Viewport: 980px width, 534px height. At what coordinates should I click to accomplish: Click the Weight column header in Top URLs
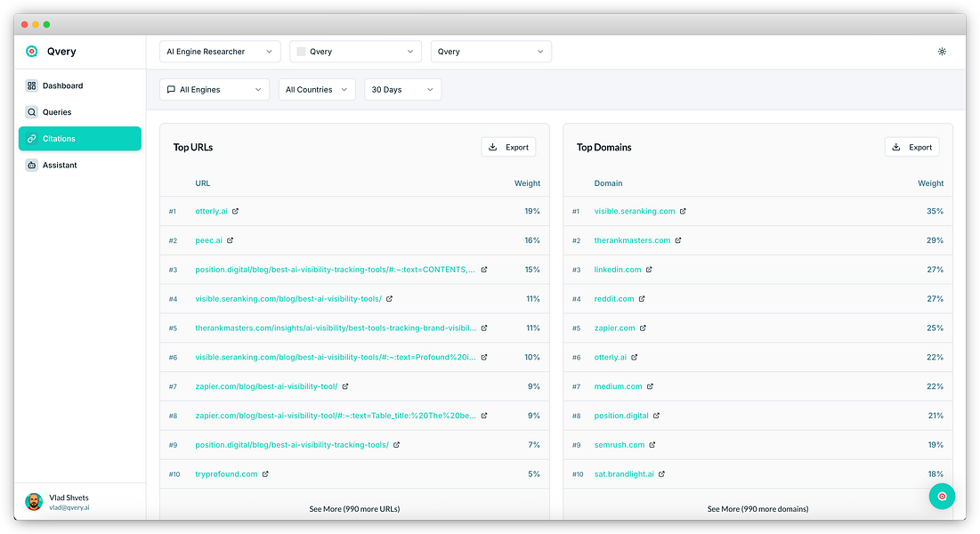527,183
